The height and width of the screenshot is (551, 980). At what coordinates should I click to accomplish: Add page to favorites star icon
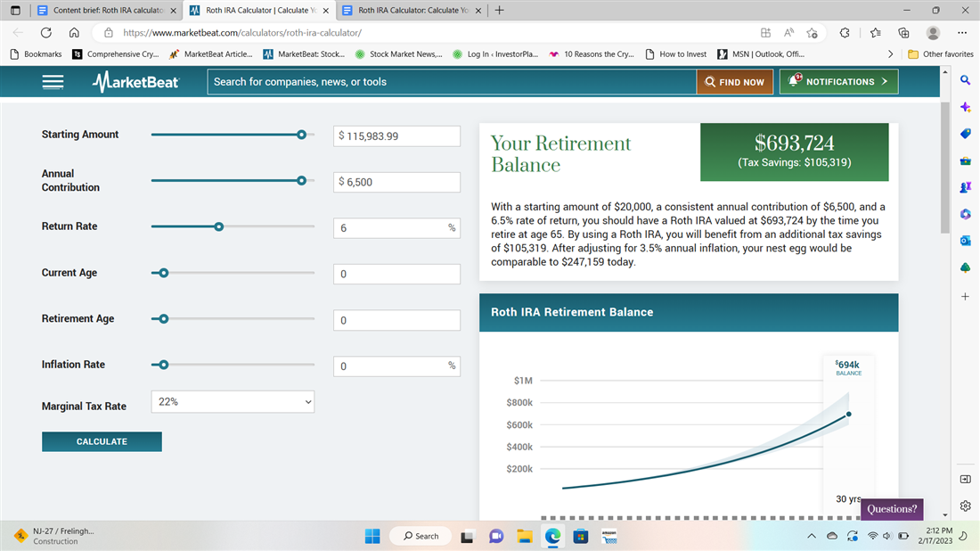(812, 32)
